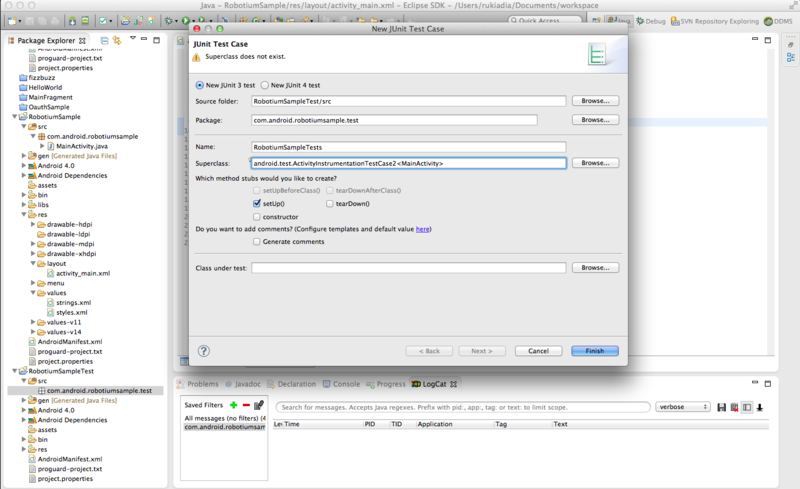The image size is (800, 489).
Task: Browse for the Superclass
Action: 595,163
